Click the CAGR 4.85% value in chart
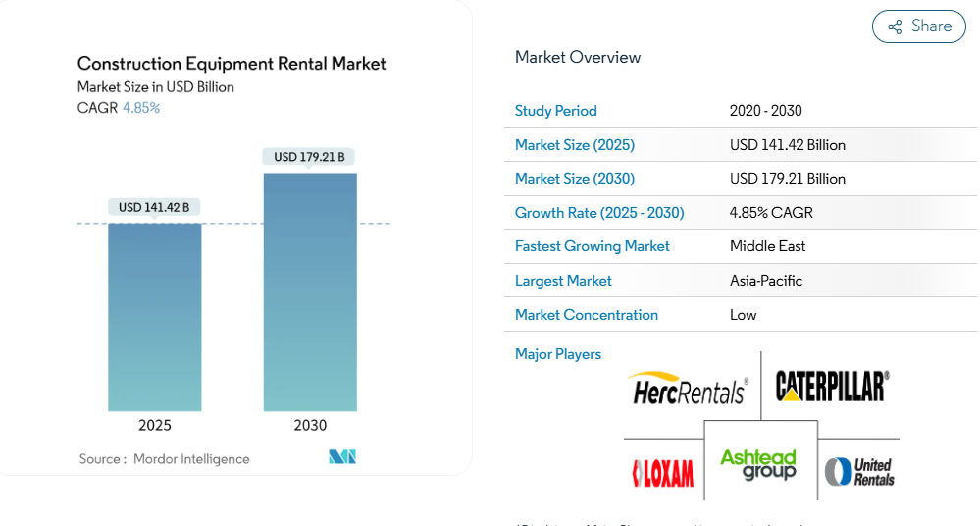 click(141, 108)
